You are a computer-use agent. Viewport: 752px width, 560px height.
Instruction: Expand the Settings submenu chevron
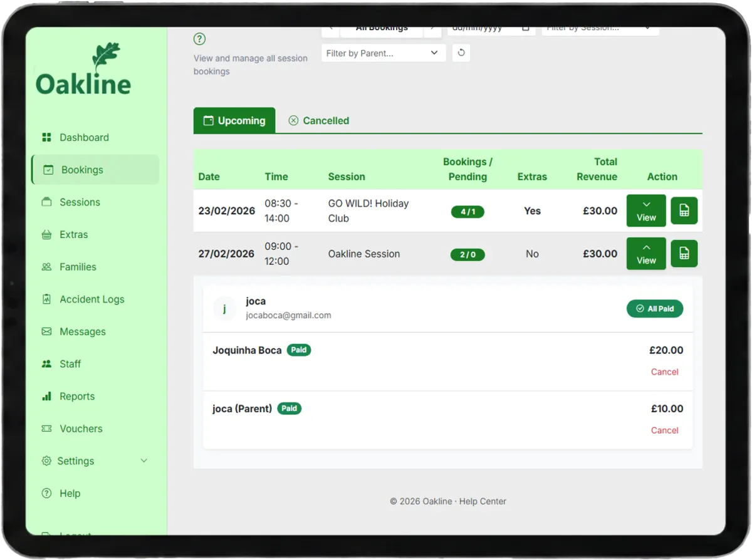tap(144, 461)
